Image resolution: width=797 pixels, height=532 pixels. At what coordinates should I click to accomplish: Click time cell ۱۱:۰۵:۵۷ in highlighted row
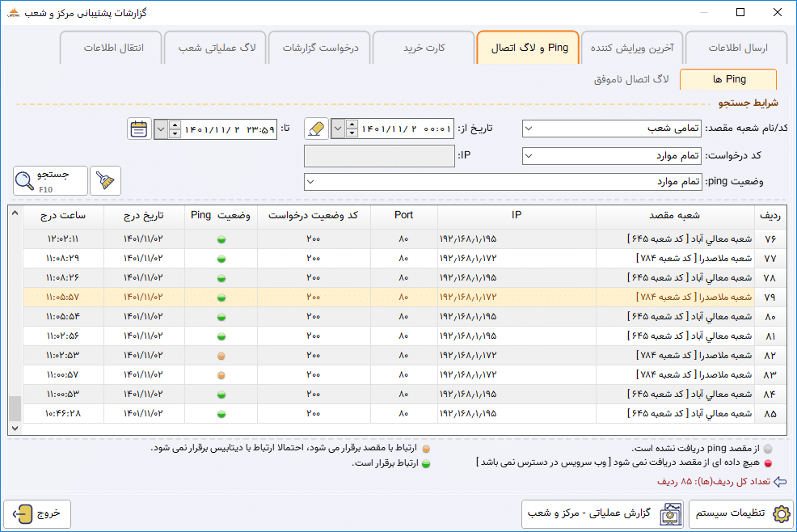click(63, 298)
